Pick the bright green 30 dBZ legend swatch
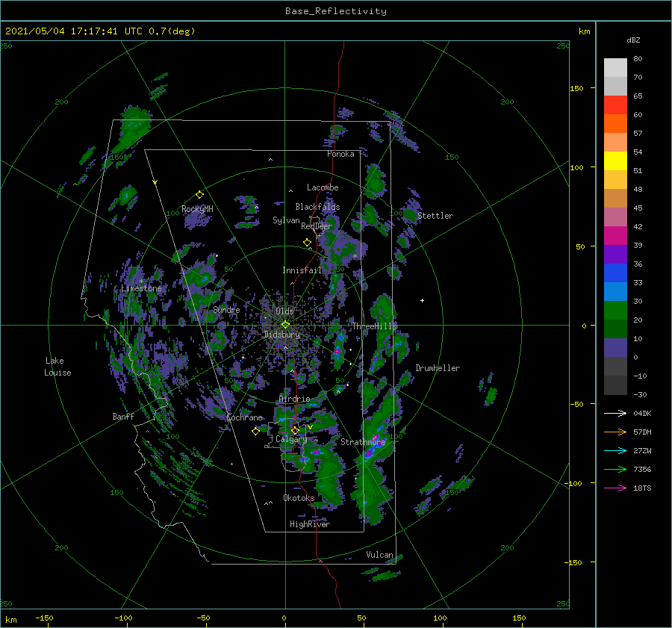The image size is (672, 628). coord(615,311)
